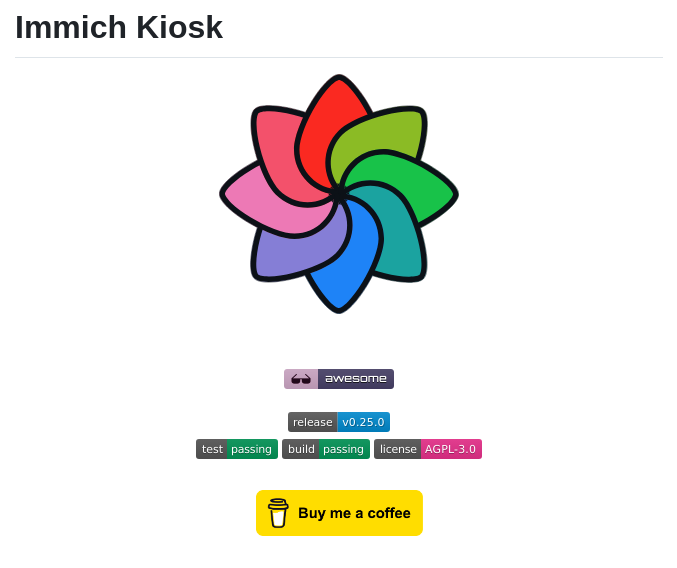Click the sunglasses icon on the awesome badge
Image resolution: width=677 pixels, height=568 pixels.
click(301, 379)
